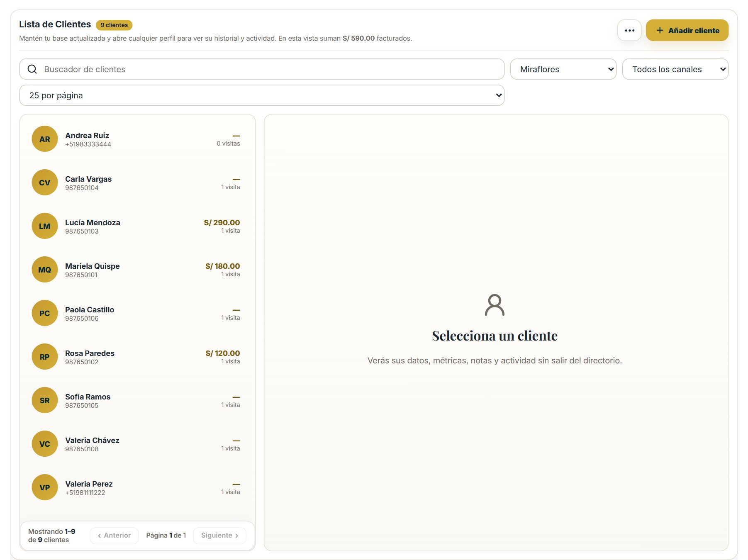
Task: Go back with the Anterior button
Action: coord(114,536)
